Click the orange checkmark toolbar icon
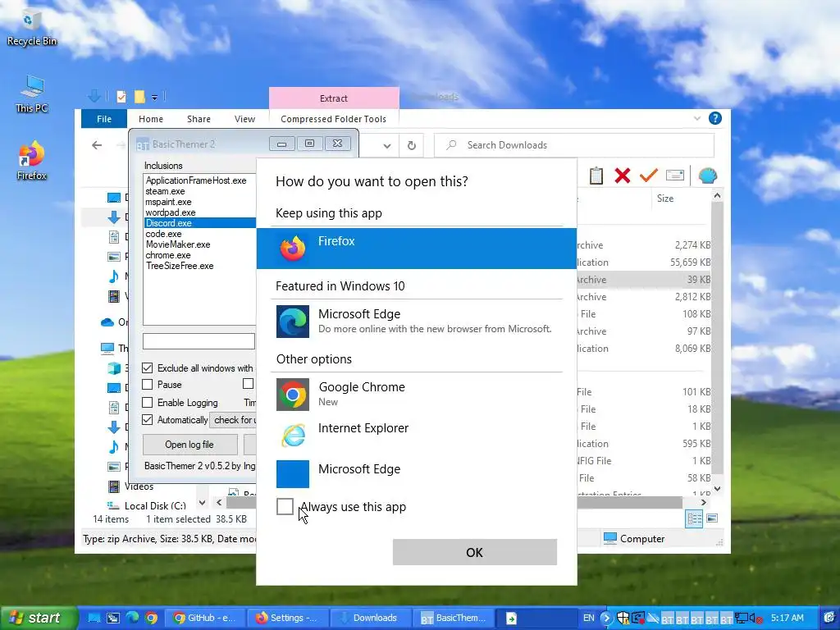Screen dimensions: 840x630 (x=648, y=176)
